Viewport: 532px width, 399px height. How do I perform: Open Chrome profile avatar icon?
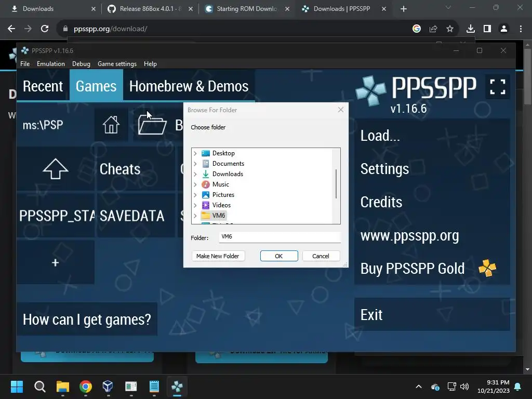(x=504, y=29)
